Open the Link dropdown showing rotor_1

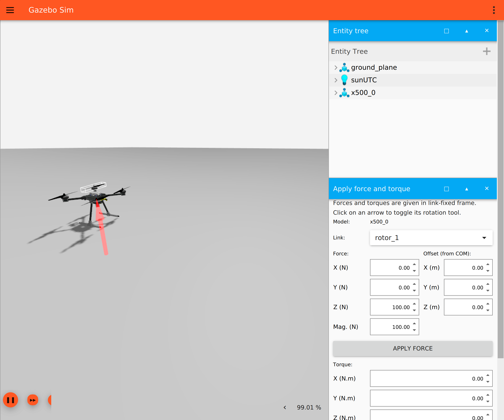(x=431, y=238)
